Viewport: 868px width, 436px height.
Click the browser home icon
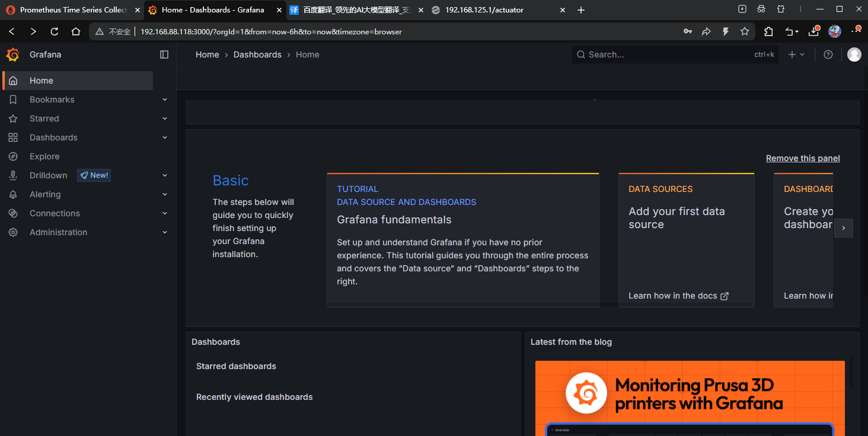[x=76, y=31]
